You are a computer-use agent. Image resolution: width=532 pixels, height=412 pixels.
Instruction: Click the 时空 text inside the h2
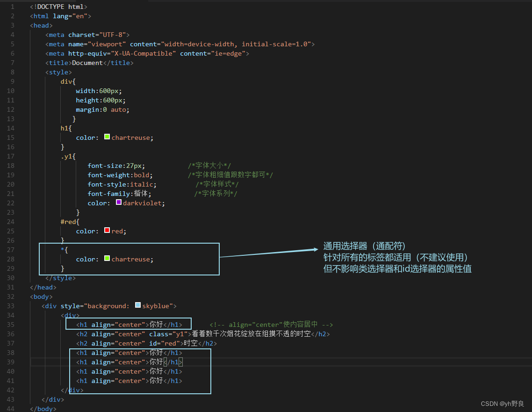point(191,343)
